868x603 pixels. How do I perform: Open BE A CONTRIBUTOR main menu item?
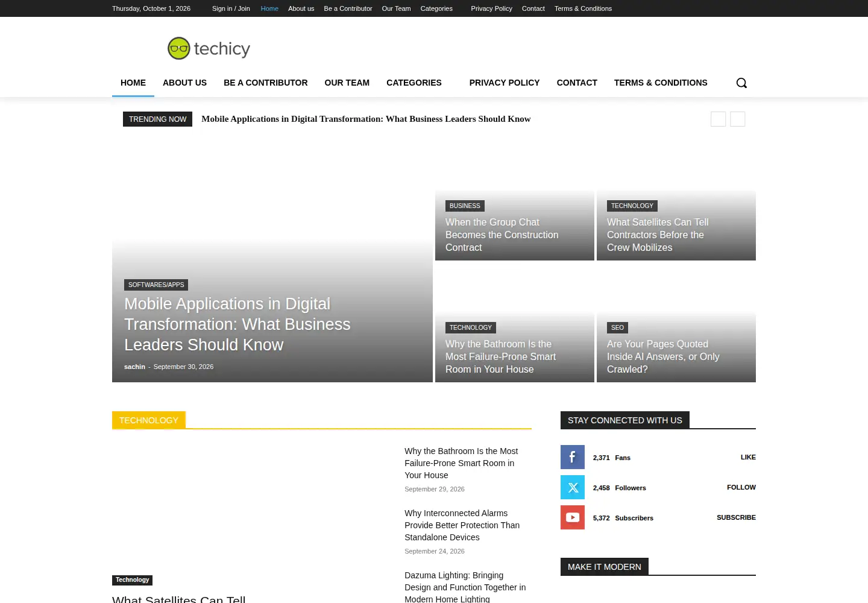coord(266,83)
